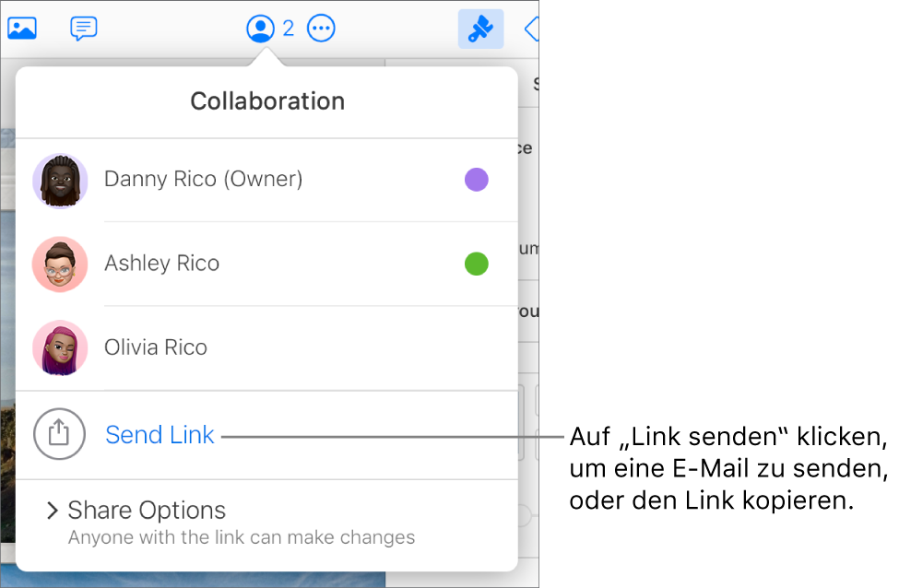Select Danny Rico's avatar
This screenshot has height=588, width=899.
60,181
